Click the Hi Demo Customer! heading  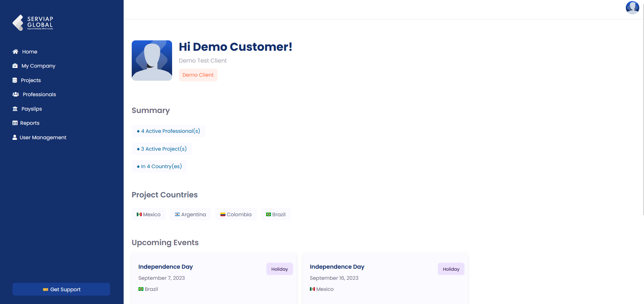coord(235,47)
